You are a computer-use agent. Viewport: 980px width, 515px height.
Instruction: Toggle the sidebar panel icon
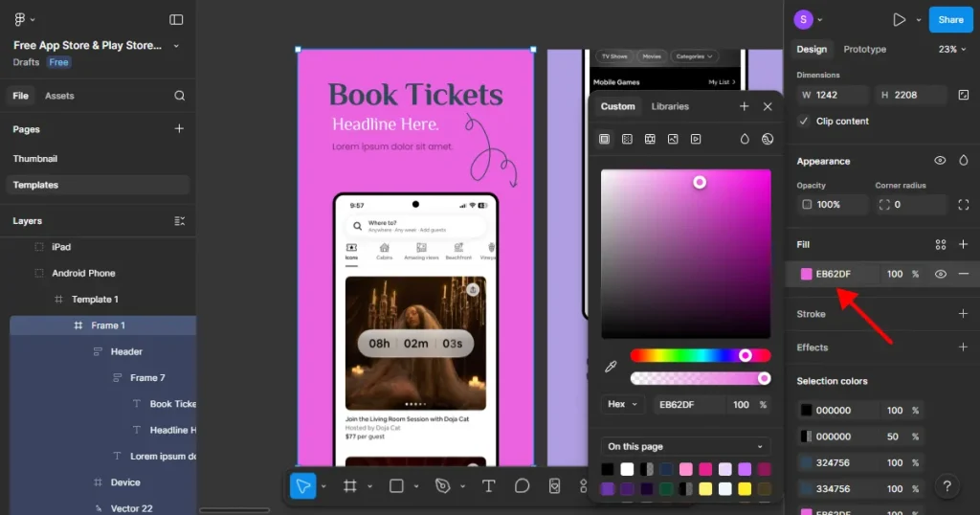(176, 20)
